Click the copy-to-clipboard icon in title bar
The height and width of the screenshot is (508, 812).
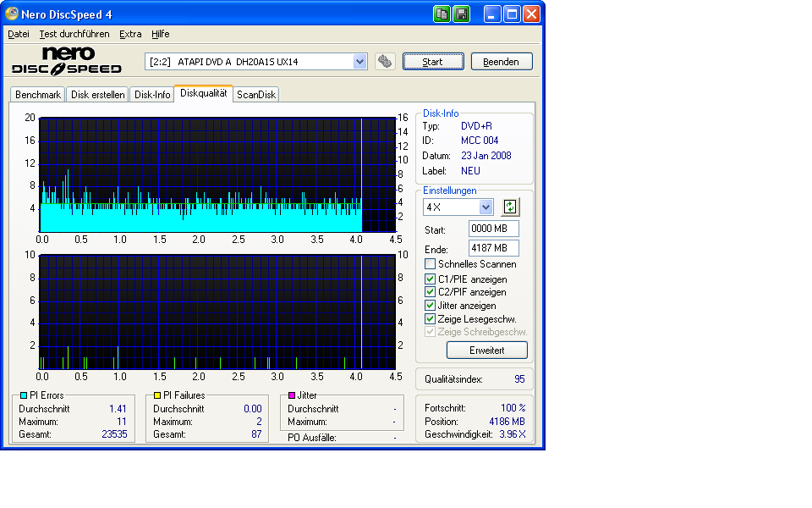pos(442,14)
